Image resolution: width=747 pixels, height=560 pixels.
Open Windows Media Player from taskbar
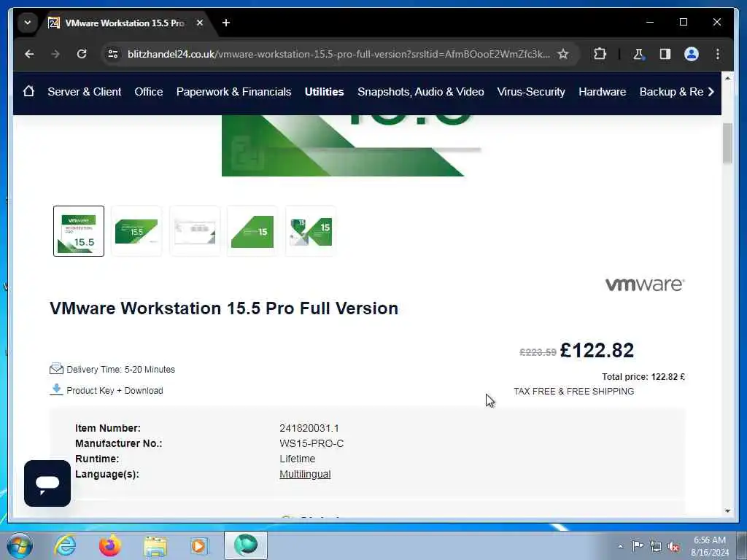pyautogui.click(x=199, y=545)
